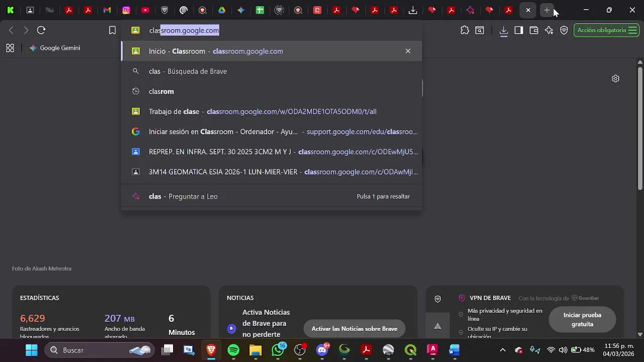Viewport: 644px width, 362px height.
Task: Click the 6,629 trackers blocked statistic
Action: [33, 318]
